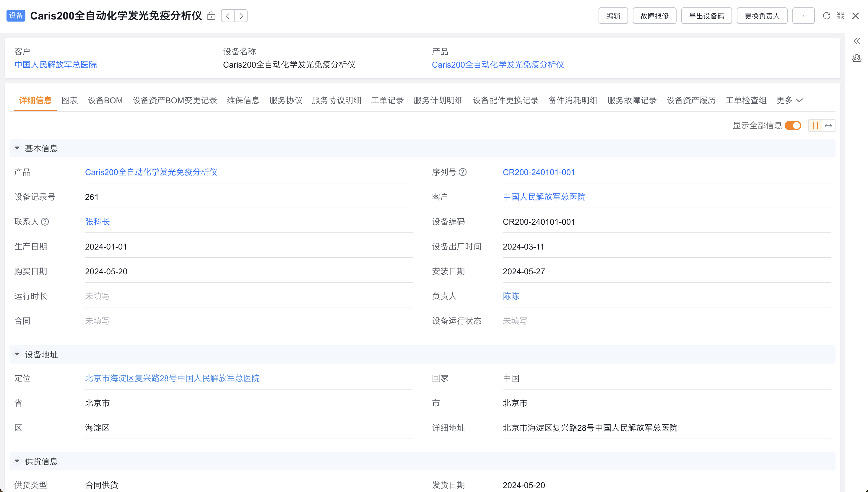Click 安装日期 value 2024-05-27

pyautogui.click(x=524, y=271)
